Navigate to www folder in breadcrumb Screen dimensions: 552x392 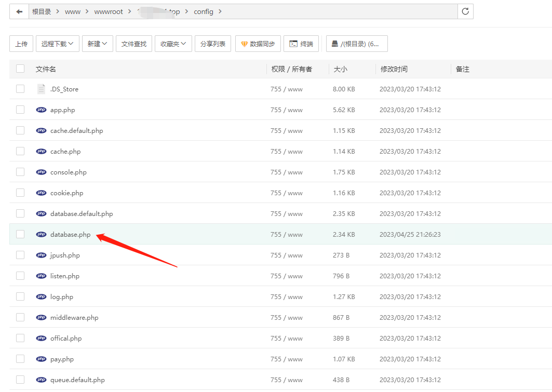click(x=73, y=11)
